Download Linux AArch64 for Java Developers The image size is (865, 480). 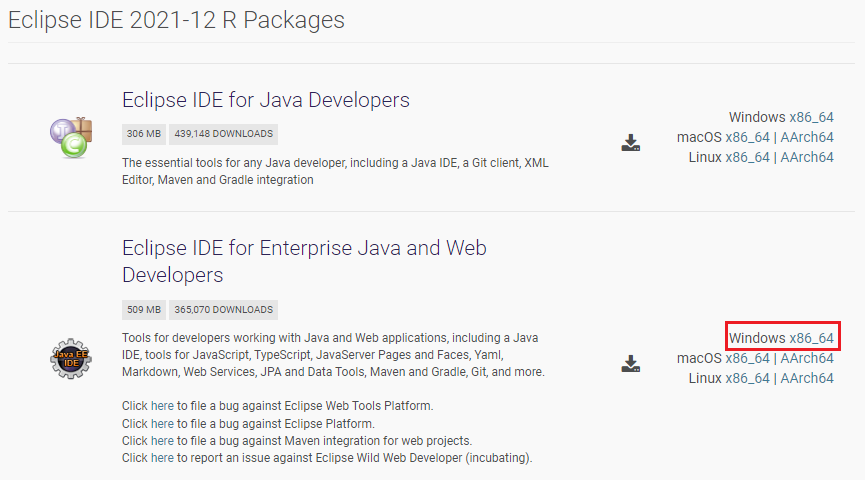tap(807, 157)
